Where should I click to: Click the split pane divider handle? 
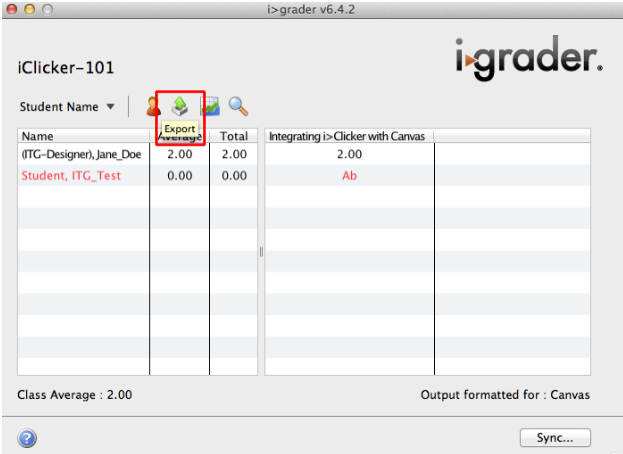[261, 252]
